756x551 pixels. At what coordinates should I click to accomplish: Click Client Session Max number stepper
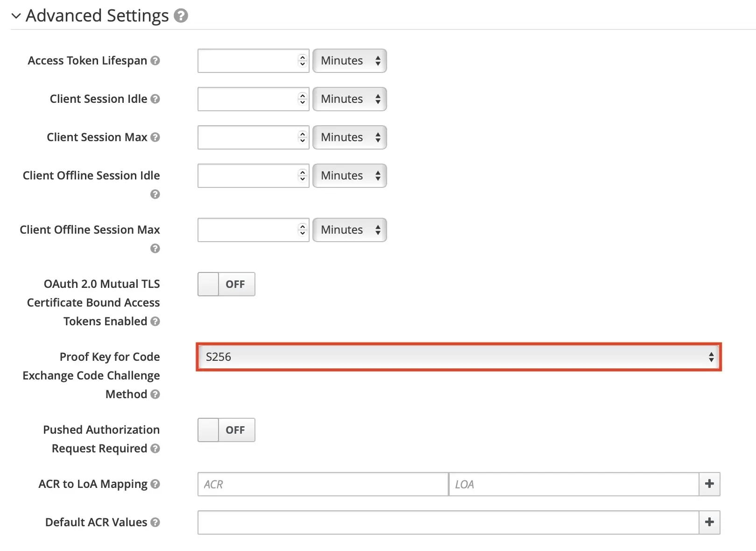click(303, 137)
